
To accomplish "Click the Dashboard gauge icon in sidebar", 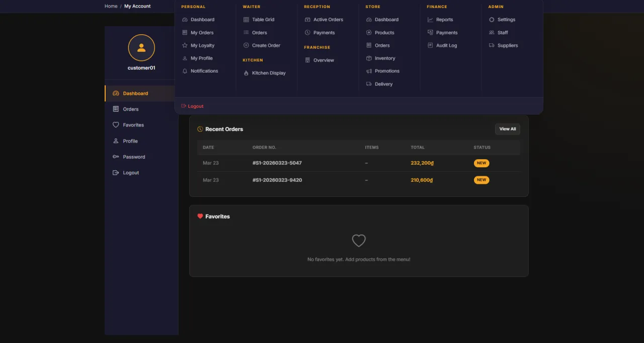I will coord(116,93).
